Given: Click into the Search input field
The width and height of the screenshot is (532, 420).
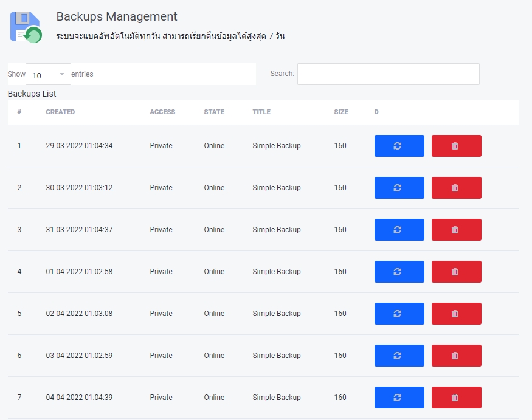Looking at the screenshot, I should (x=388, y=74).
